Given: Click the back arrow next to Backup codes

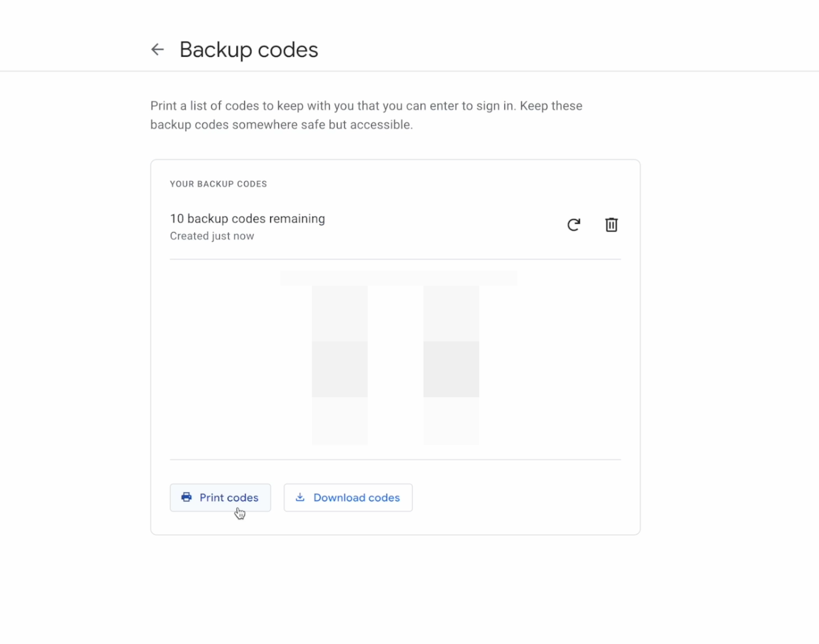Looking at the screenshot, I should (157, 50).
